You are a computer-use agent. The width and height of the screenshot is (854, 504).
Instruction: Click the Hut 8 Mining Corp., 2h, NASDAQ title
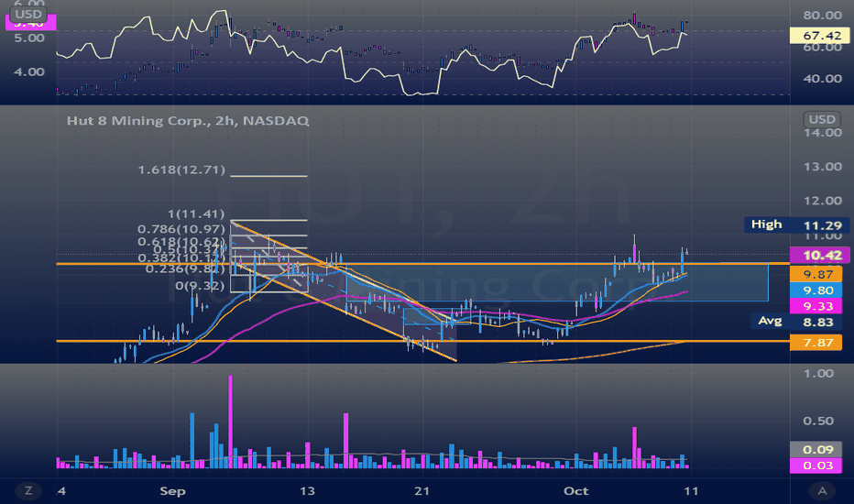(x=188, y=120)
